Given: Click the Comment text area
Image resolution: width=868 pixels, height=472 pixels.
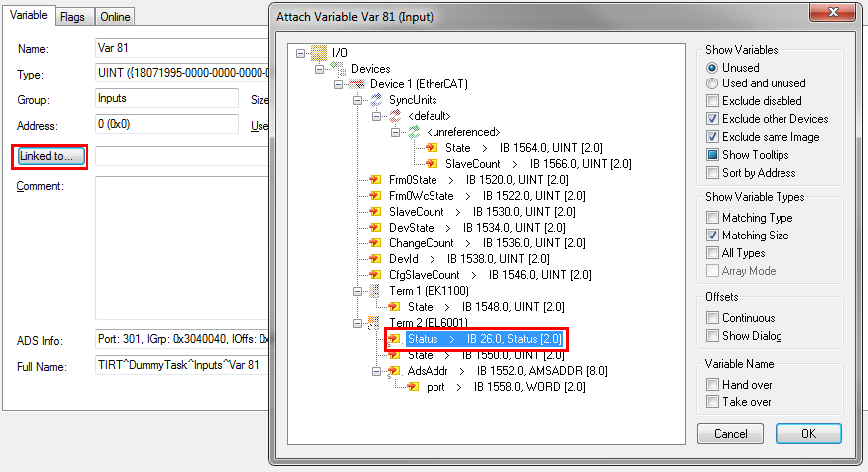Looking at the screenshot, I should pos(182,247).
